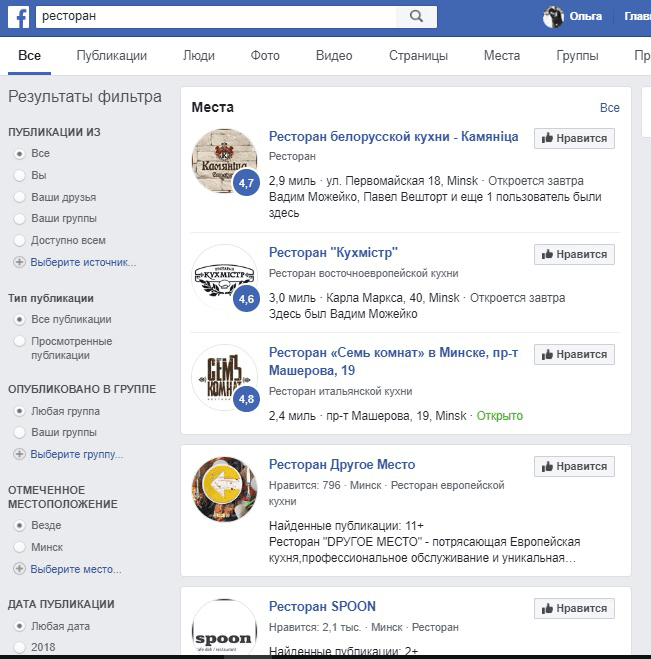Click plus icon beside Выберите место
651x659 pixels.
pos(19,569)
